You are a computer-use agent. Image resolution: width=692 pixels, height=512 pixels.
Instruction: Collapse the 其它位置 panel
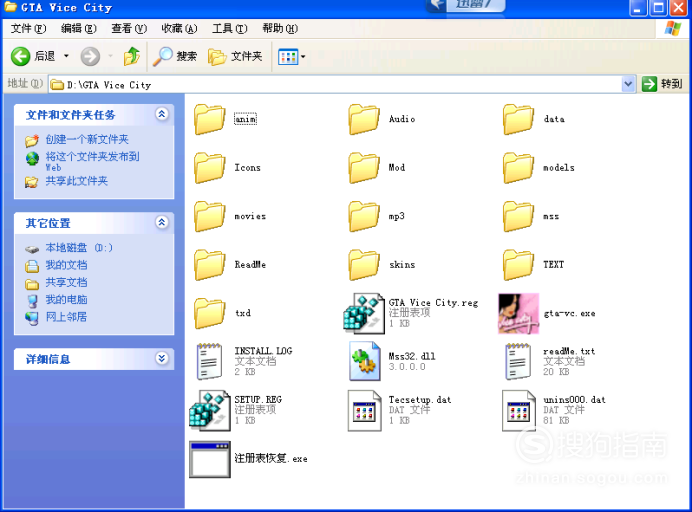(162, 222)
